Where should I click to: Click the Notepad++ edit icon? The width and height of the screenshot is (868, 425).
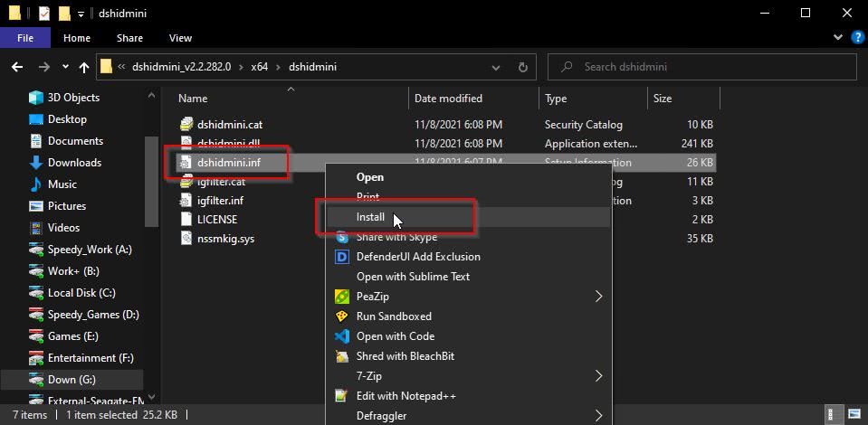pos(342,396)
